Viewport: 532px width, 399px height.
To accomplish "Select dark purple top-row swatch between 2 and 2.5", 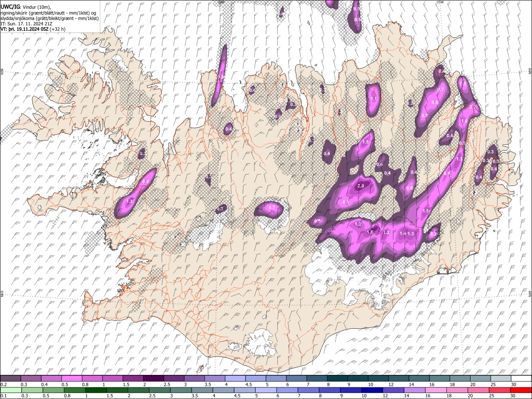I will 153,379.
